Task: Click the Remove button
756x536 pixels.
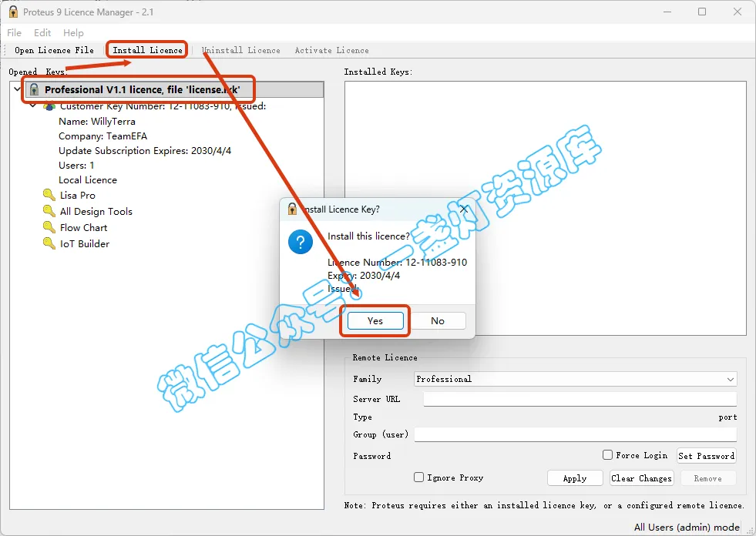Action: [x=707, y=478]
